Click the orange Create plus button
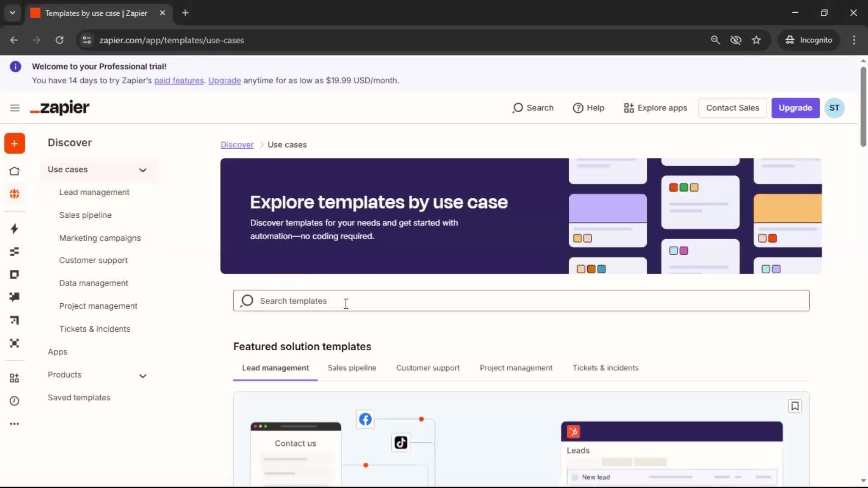 click(x=14, y=144)
